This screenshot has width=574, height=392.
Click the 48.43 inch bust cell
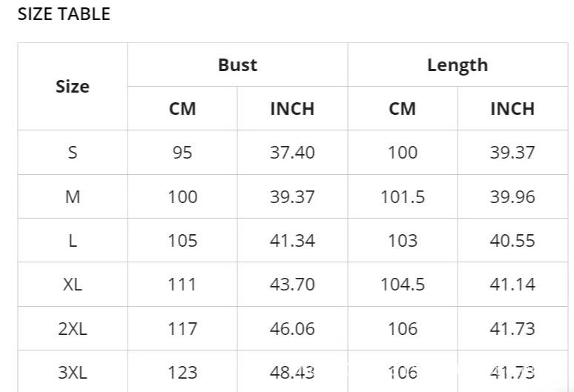292,372
